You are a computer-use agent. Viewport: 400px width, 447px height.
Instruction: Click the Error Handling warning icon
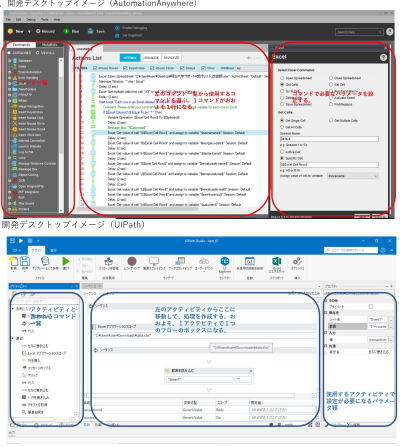[x=15, y=78]
